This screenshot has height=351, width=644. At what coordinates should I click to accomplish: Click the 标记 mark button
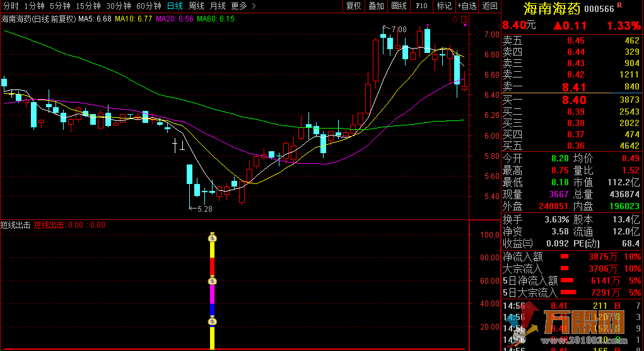444,6
